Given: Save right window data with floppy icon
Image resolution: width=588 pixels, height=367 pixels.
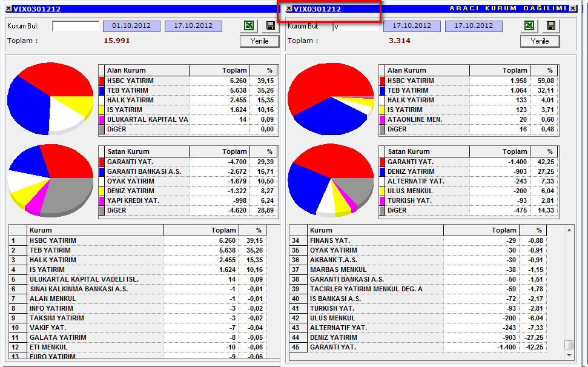Looking at the screenshot, I should (x=550, y=26).
